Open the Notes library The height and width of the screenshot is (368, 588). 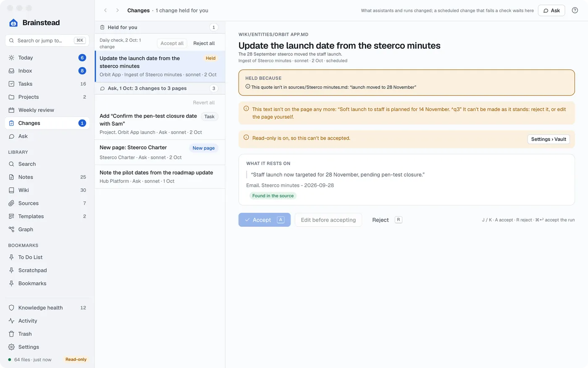[x=47, y=177]
